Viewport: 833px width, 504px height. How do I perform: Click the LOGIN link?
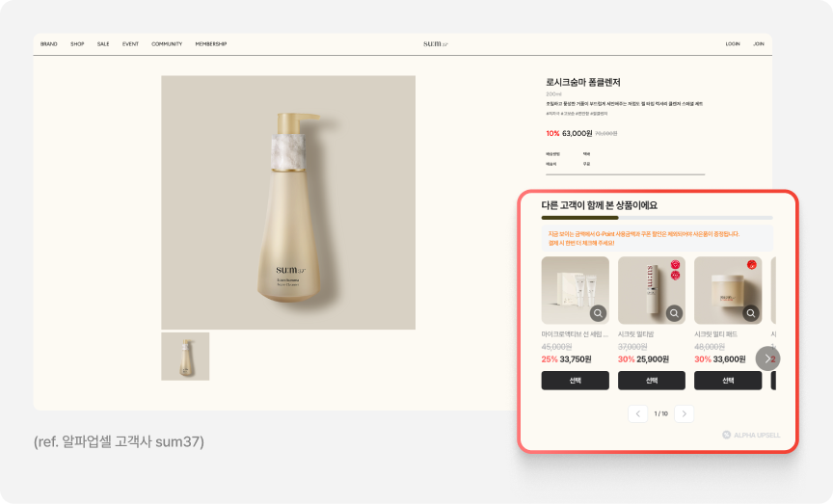[x=733, y=44]
